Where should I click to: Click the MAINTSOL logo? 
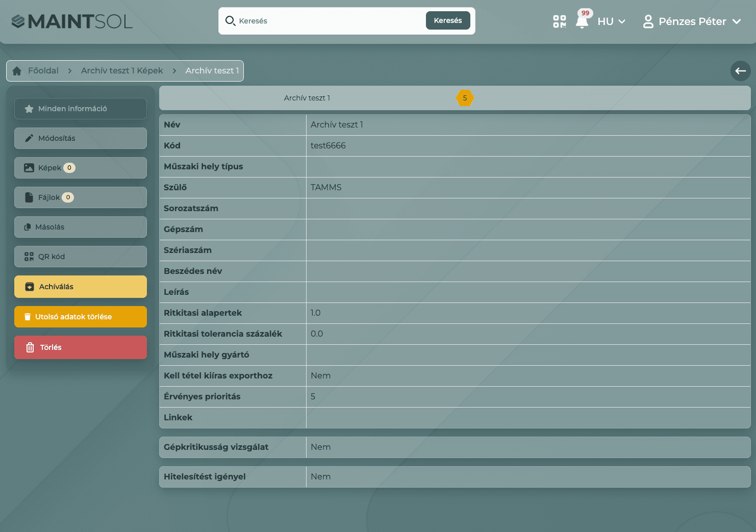coord(72,21)
